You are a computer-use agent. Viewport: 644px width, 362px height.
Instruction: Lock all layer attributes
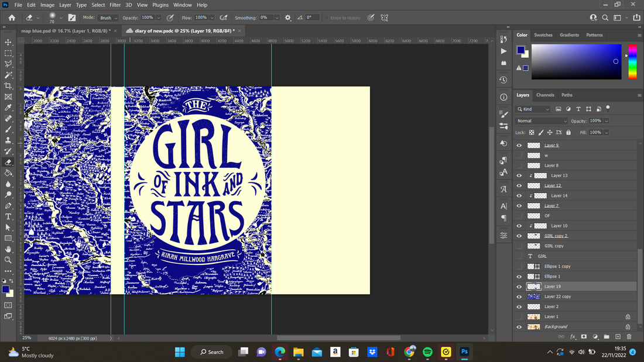coord(568,133)
